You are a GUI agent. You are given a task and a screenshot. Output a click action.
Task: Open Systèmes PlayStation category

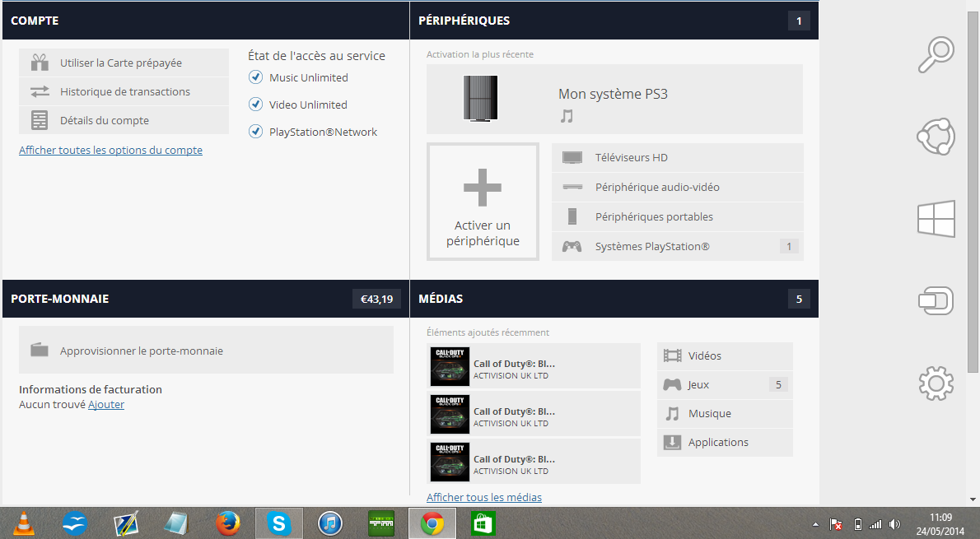coord(678,246)
